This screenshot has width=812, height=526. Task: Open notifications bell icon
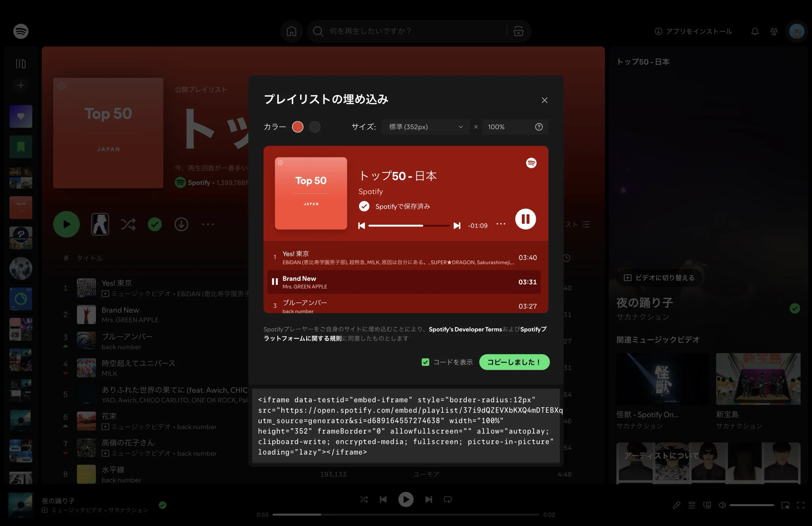point(755,32)
